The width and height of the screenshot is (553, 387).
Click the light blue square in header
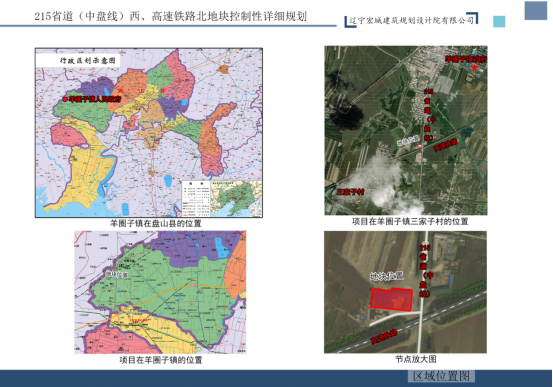click(499, 22)
